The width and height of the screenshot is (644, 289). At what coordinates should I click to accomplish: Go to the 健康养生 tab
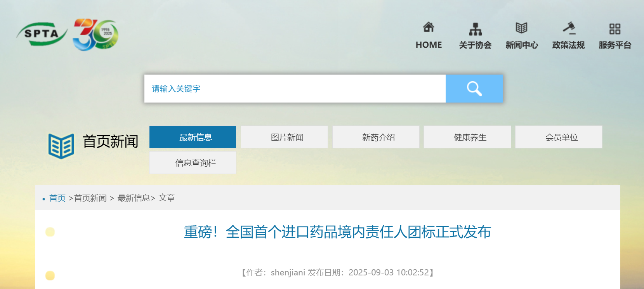tap(467, 137)
